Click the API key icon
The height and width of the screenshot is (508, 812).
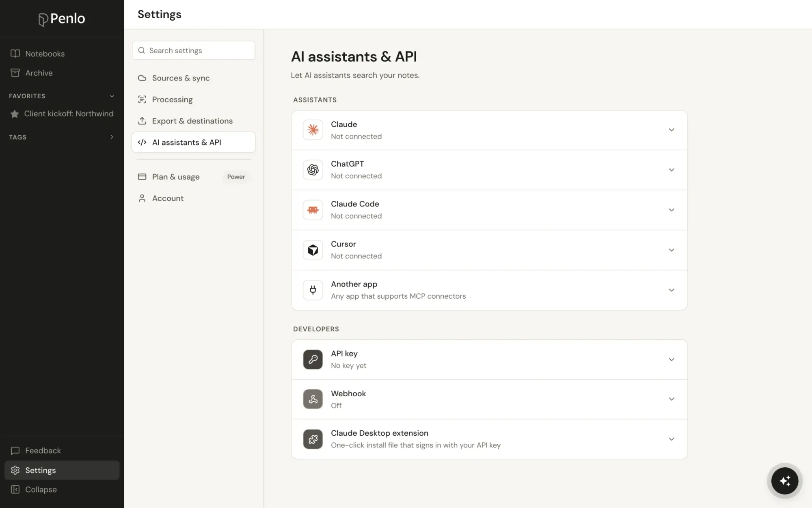[313, 359]
